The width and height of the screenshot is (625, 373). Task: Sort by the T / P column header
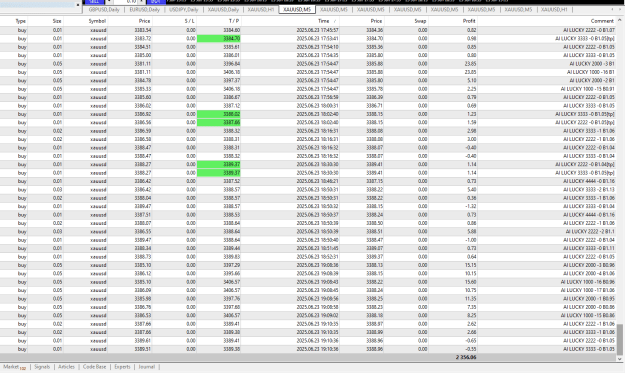click(x=234, y=21)
